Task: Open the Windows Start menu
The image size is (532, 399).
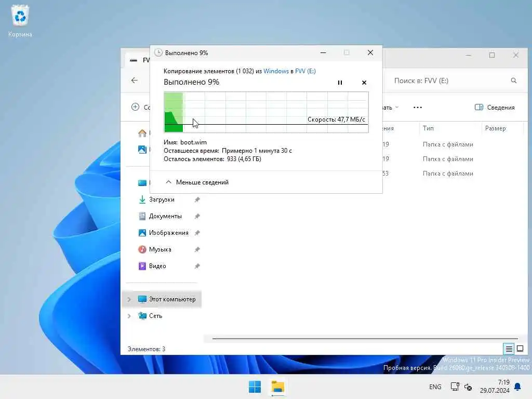Action: click(x=255, y=387)
